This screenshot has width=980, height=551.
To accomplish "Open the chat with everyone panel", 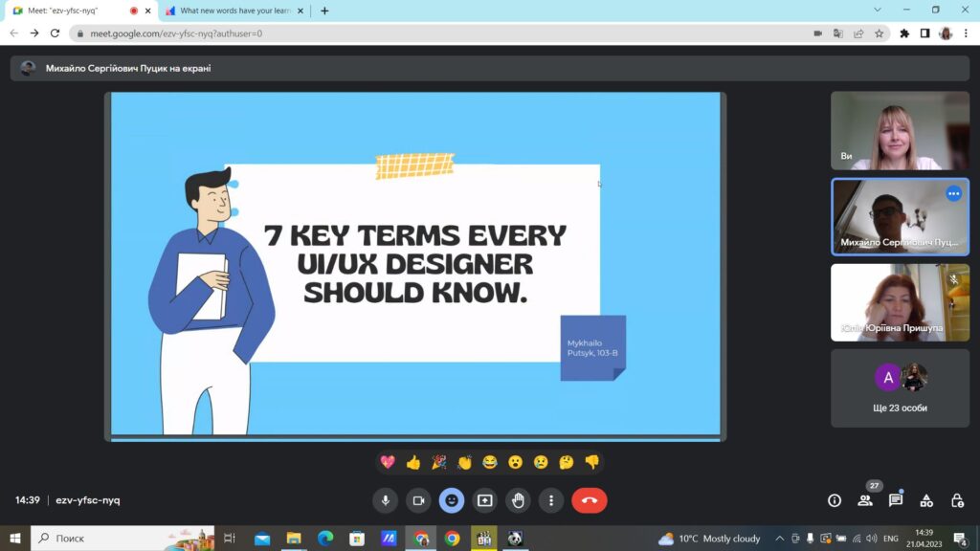I will [x=896, y=500].
